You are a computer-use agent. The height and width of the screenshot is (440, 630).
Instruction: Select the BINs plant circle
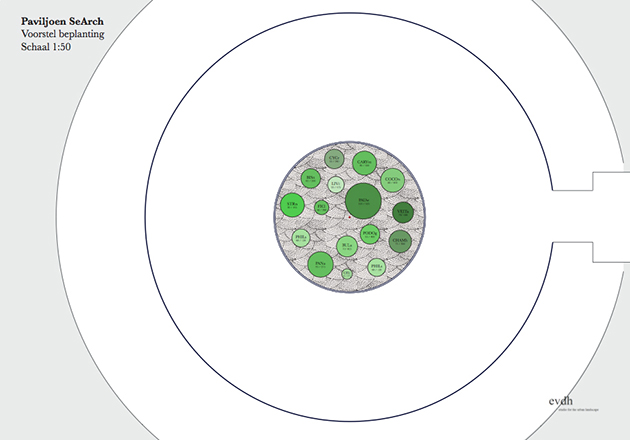coord(311,180)
